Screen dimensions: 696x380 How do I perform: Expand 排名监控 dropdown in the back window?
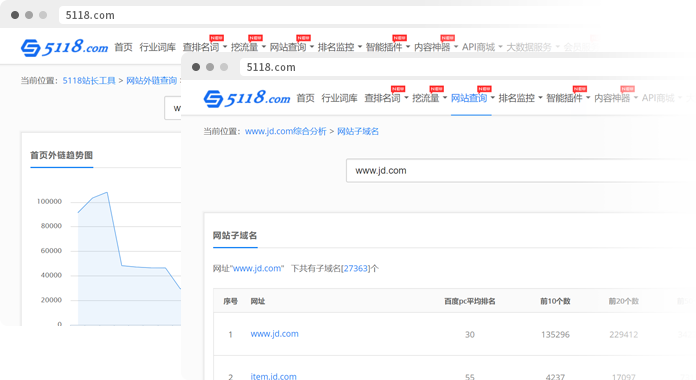(340, 47)
